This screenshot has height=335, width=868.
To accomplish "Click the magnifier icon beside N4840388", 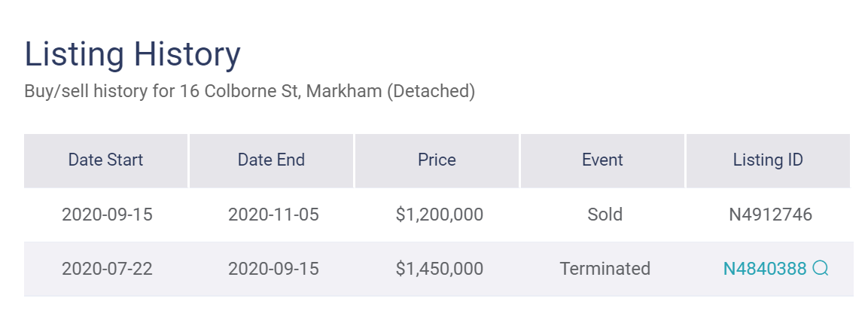I will point(821,269).
